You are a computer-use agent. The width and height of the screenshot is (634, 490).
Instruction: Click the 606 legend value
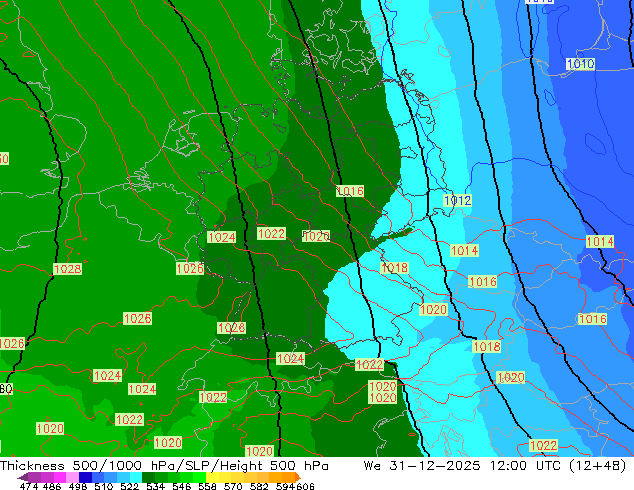point(305,486)
